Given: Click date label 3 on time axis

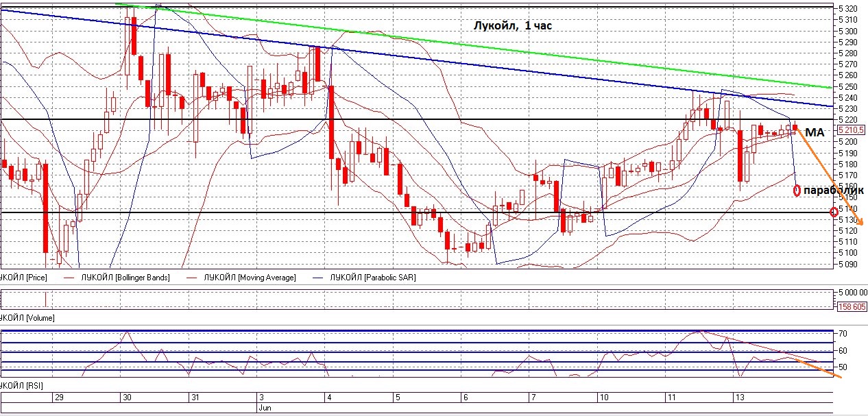Looking at the screenshot, I should [x=260, y=397].
